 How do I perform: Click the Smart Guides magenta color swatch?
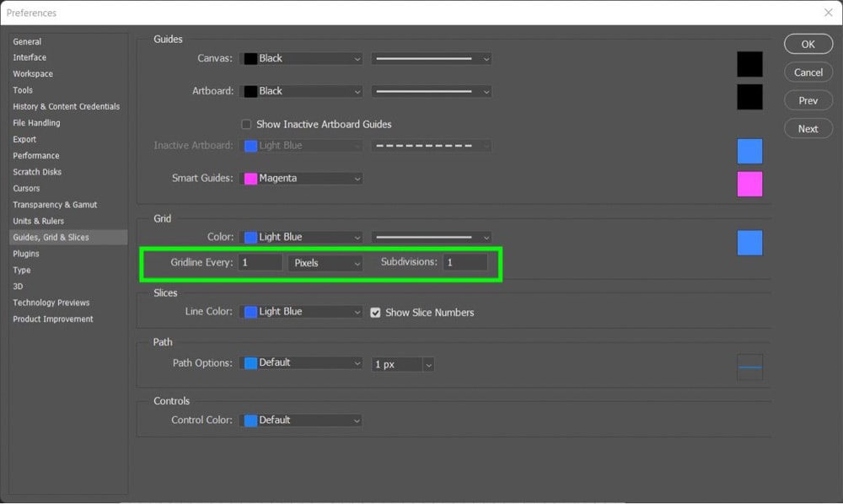tap(749, 184)
